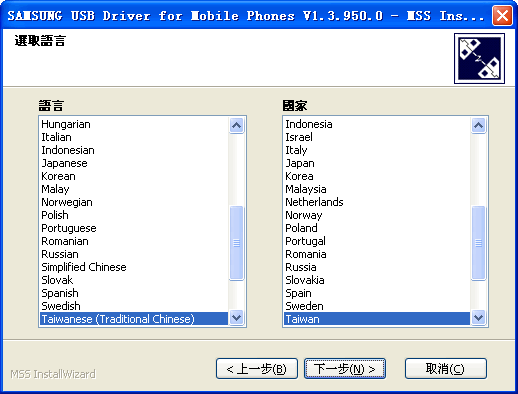Select Norway in the country list

pos(377,215)
